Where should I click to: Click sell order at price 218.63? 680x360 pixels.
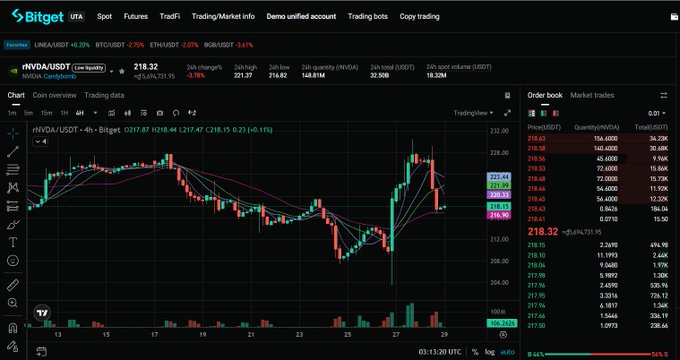[x=598, y=139]
